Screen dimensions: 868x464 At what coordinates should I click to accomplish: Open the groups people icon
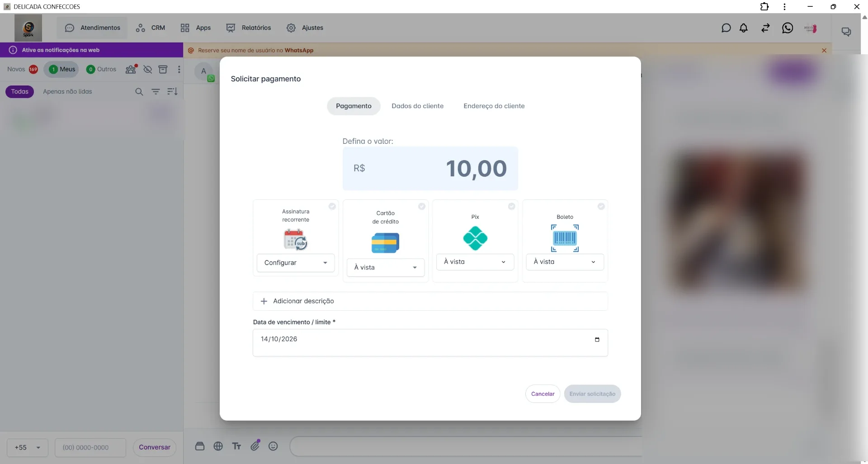click(x=131, y=69)
